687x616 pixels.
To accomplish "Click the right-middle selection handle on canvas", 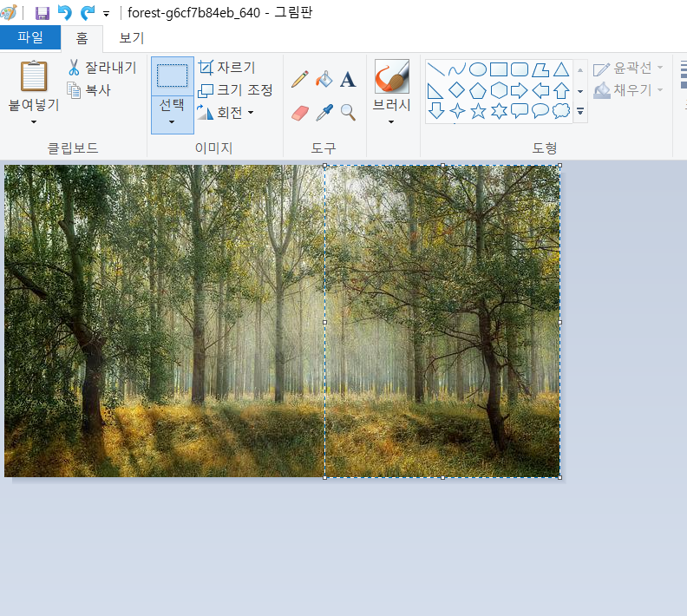I will (x=560, y=322).
